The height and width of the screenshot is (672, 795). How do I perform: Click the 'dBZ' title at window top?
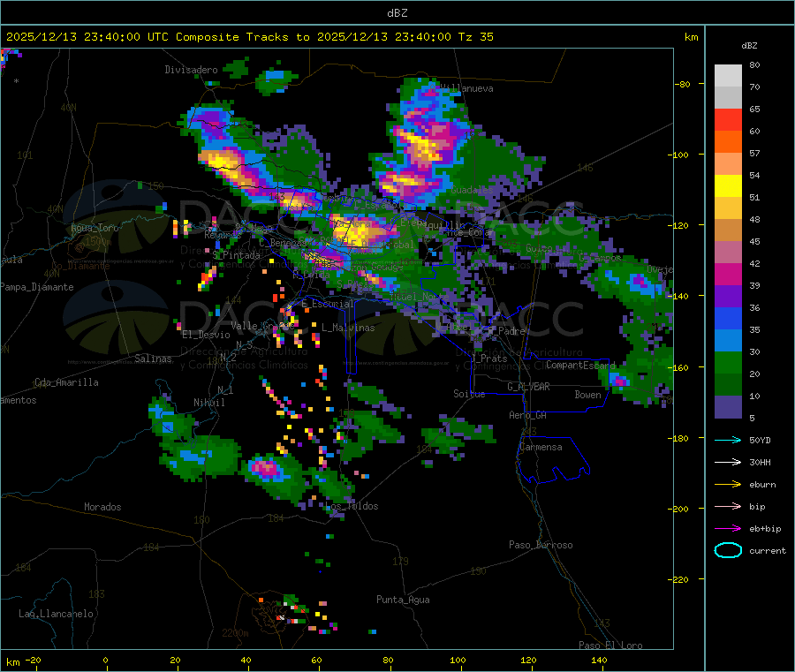397,13
